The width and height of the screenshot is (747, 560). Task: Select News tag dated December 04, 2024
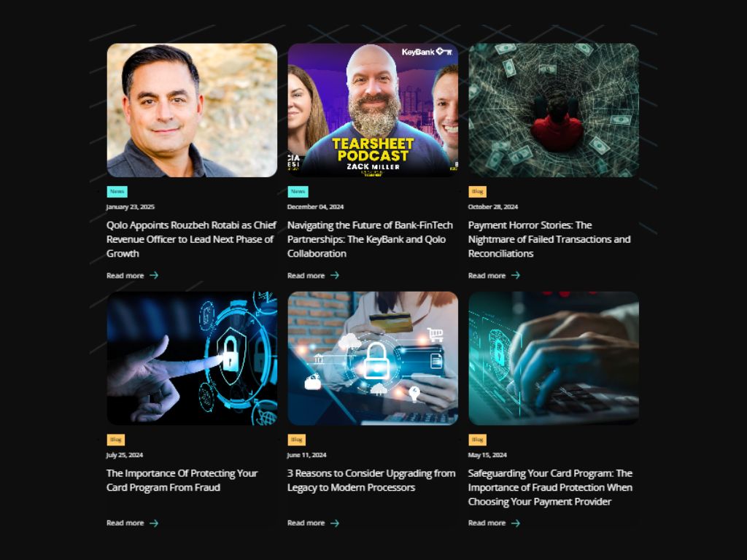[298, 192]
